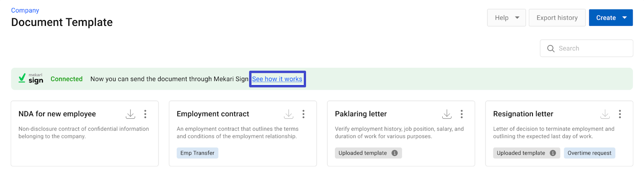This screenshot has height=173, width=644.
Task: Click info icon on Resignation Uploaded template tag
Action: tap(553, 153)
